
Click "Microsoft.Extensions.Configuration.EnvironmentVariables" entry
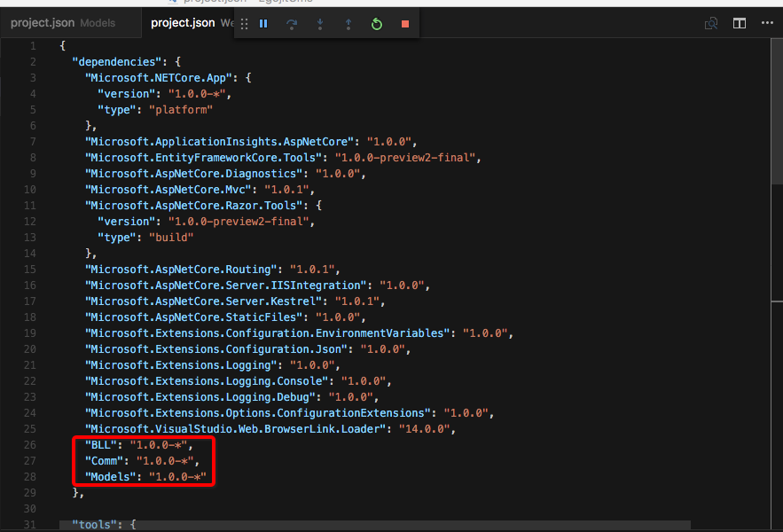(268, 333)
